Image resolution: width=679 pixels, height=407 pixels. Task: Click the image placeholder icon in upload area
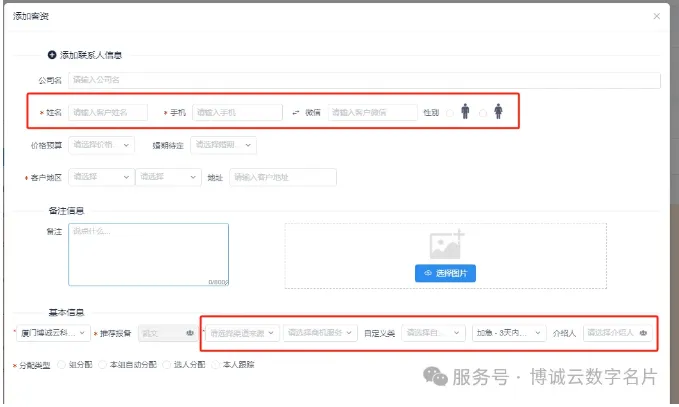tap(445, 245)
